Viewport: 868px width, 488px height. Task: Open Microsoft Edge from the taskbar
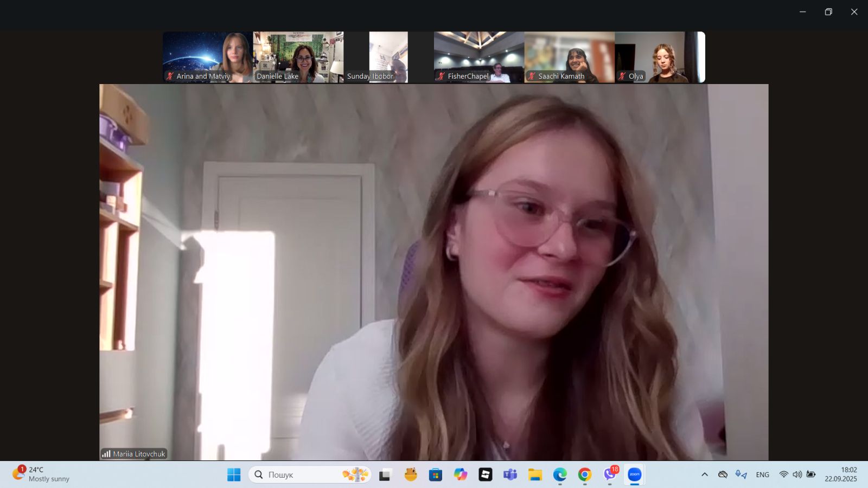560,474
